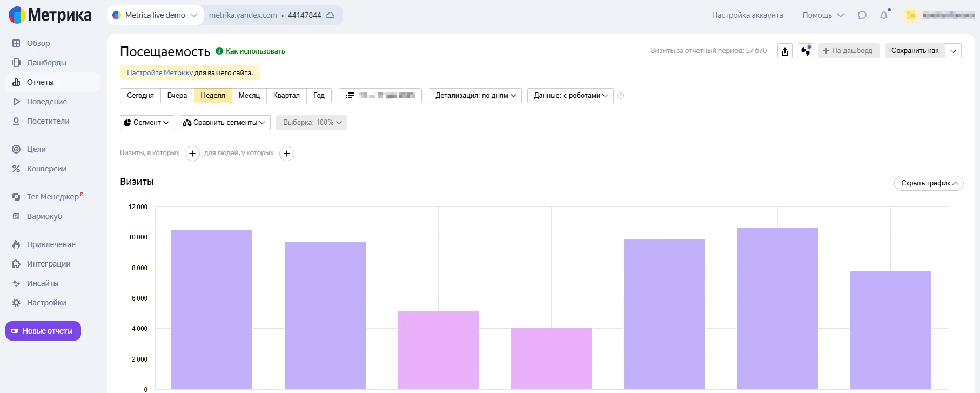Expand the Детализация: по дням dropdown

[x=475, y=96]
